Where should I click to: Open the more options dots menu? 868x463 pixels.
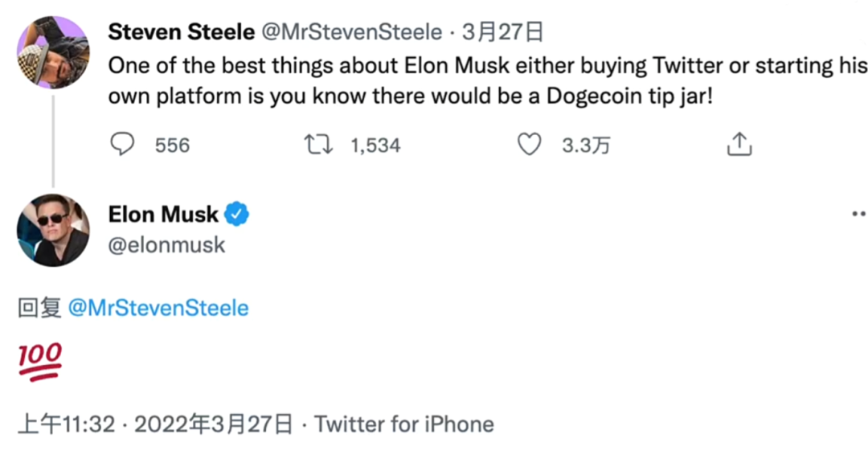pyautogui.click(x=858, y=215)
